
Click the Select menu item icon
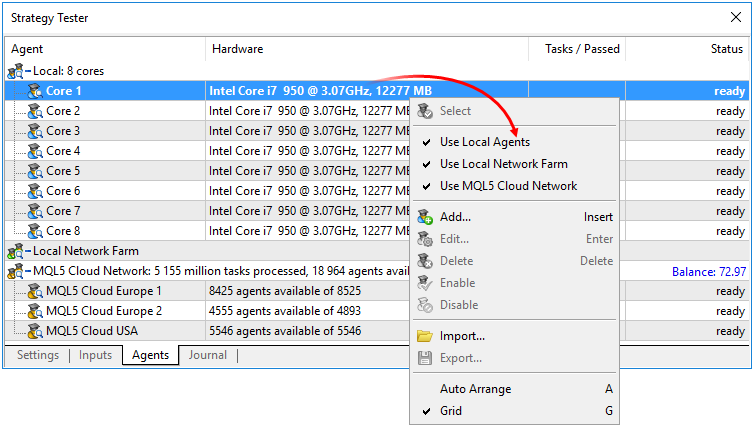(x=425, y=111)
